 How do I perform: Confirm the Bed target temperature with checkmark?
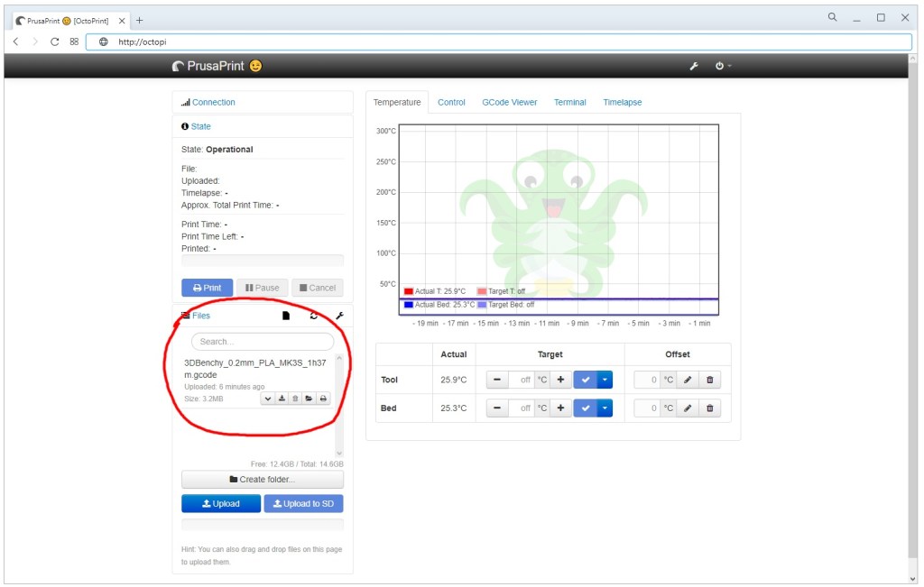click(586, 407)
